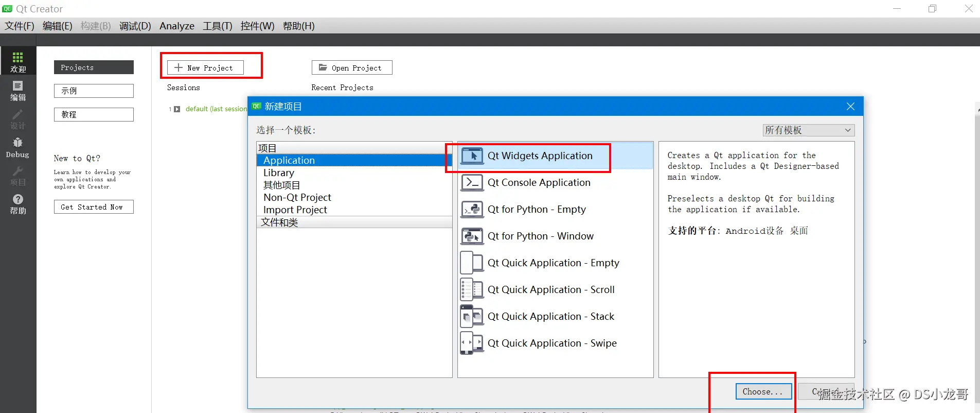Open the 编辑(E) menu
Screen dimensions: 980x413
(57, 26)
